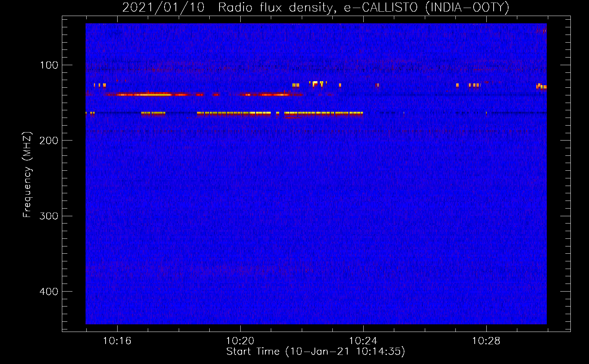Click the 100 frequency tick label
This screenshot has width=589, height=364.
pyautogui.click(x=49, y=65)
